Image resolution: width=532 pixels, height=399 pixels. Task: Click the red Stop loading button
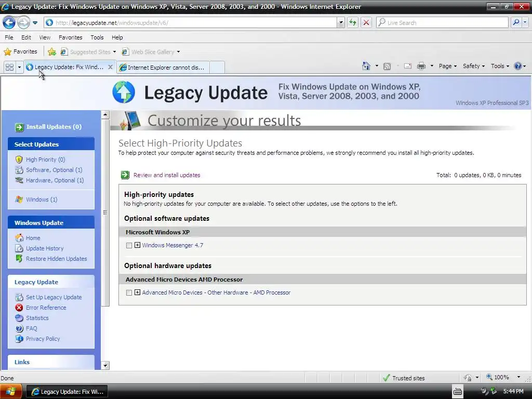[x=366, y=23]
